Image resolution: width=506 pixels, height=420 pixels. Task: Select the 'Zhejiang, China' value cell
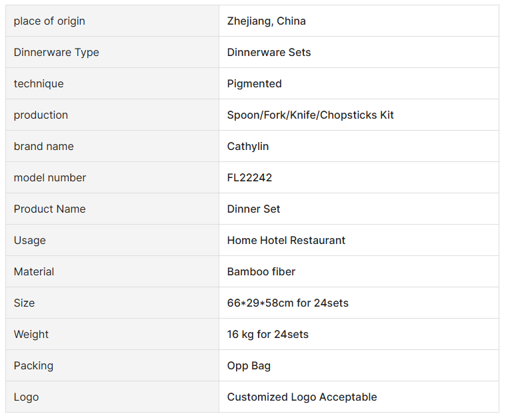267,21
